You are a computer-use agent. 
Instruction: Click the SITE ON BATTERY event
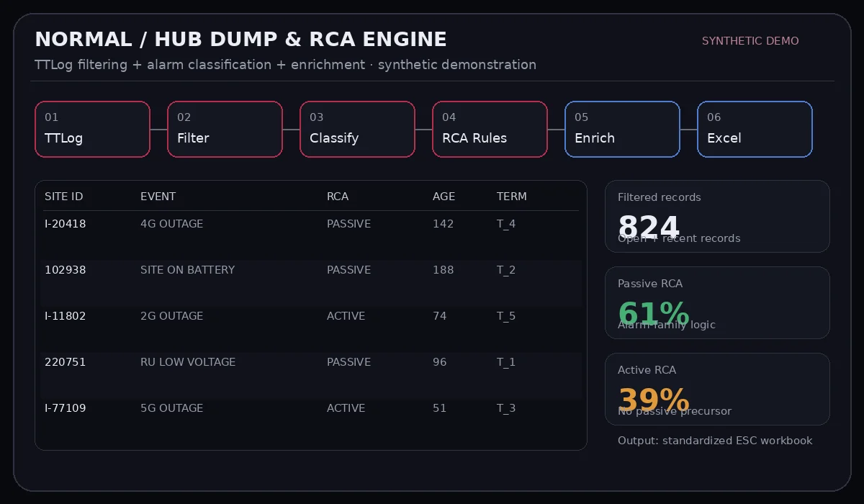pos(187,270)
